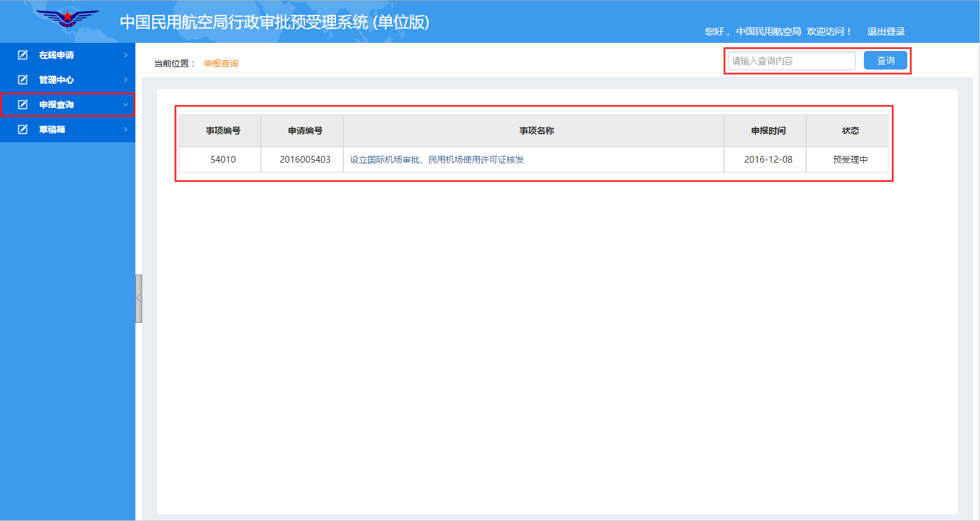Click the edit icon beside 在线申请
This screenshot has width=980, height=521.
pos(23,55)
